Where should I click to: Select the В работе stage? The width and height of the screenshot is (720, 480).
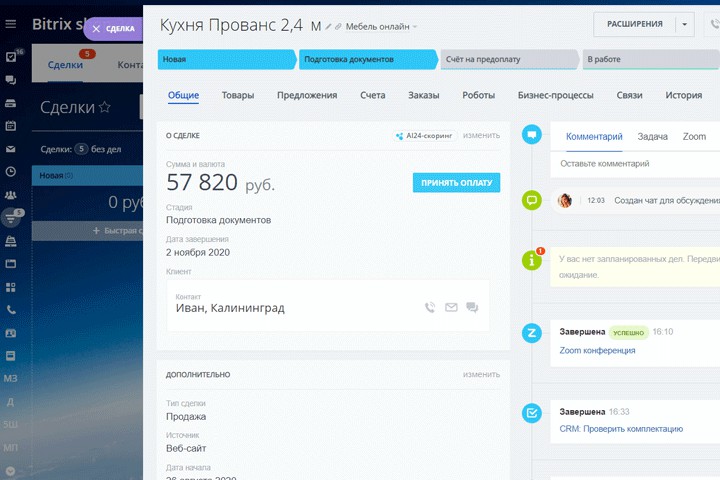[651, 59]
